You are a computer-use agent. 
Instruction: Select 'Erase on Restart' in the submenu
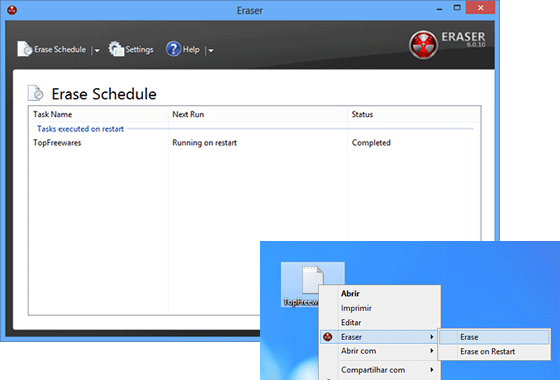pyautogui.click(x=494, y=352)
